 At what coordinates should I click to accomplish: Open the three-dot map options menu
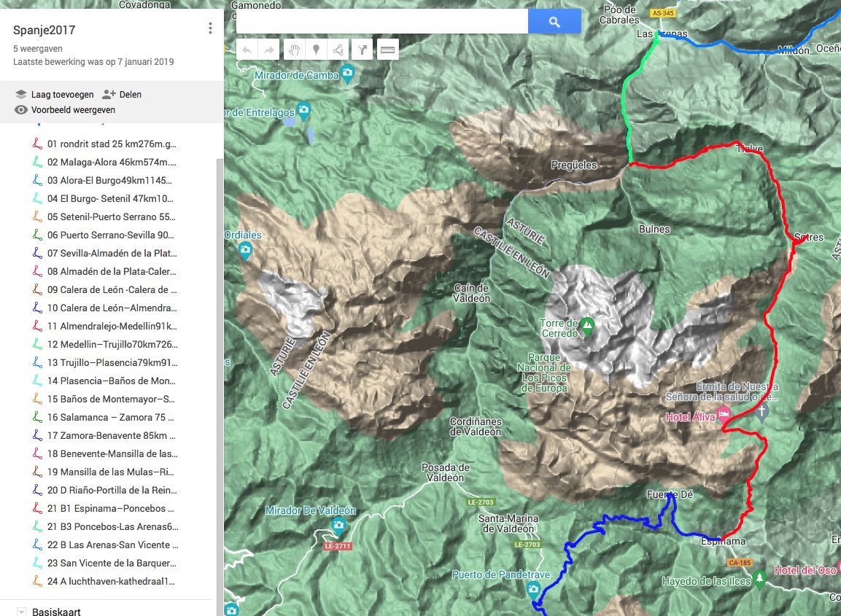click(210, 28)
